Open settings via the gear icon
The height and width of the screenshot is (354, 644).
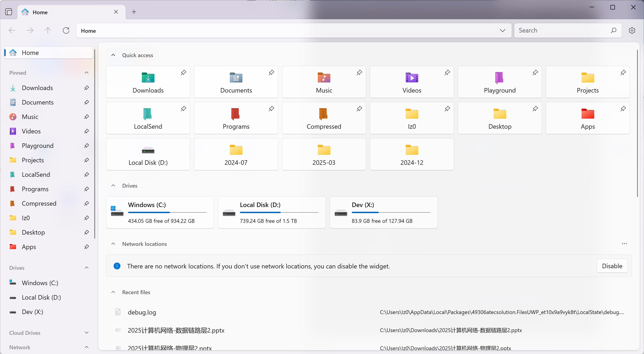click(632, 30)
